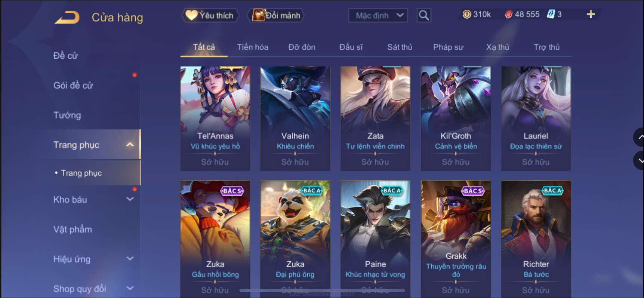Screen dimensions: 644x298
Task: Open the Đổi mảnh button
Action: tap(276, 15)
